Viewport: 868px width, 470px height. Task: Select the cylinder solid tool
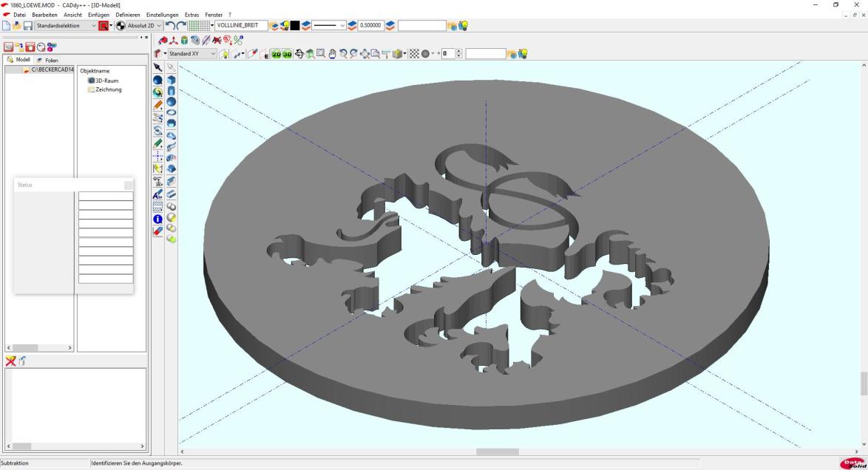tap(172, 91)
